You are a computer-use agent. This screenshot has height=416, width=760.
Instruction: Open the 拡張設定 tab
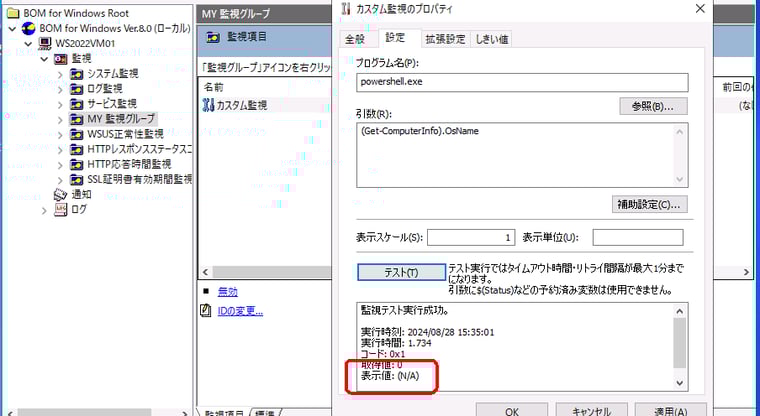445,39
